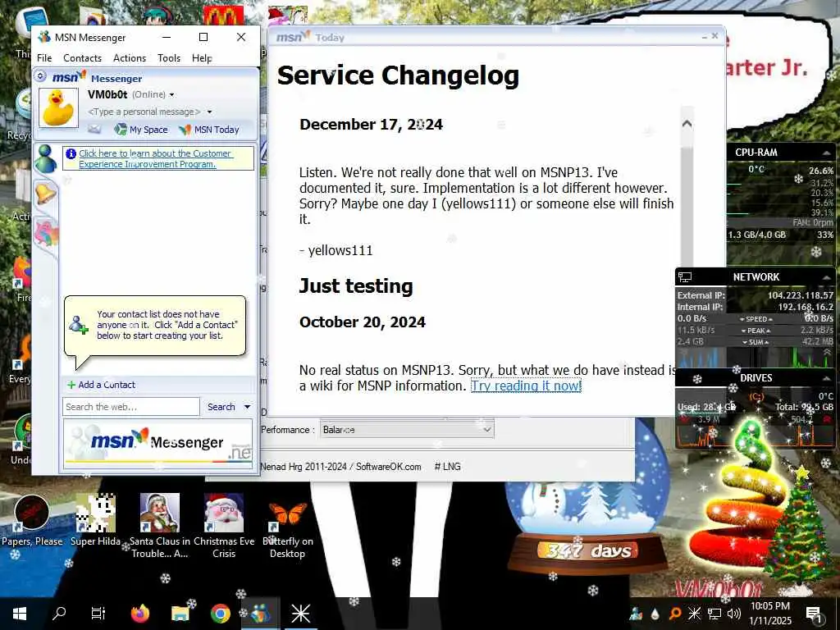The height and width of the screenshot is (630, 840).
Task: Collapse the DRIVES widget
Action: (x=825, y=377)
